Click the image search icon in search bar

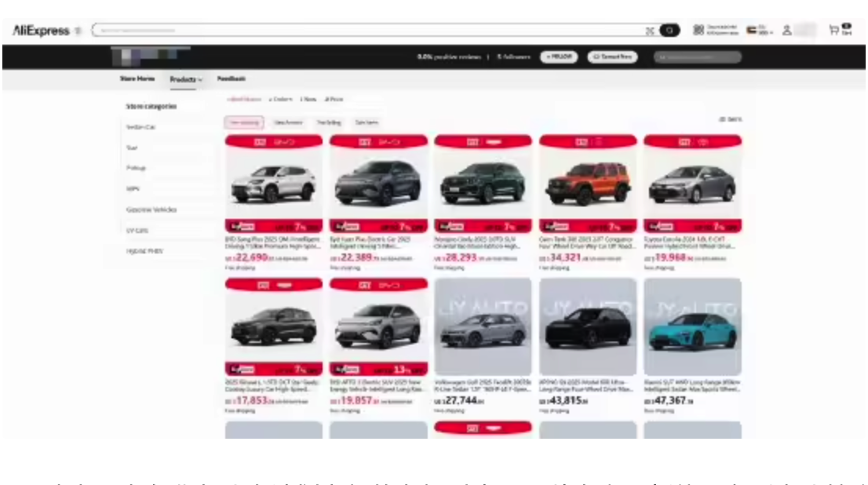(x=649, y=31)
